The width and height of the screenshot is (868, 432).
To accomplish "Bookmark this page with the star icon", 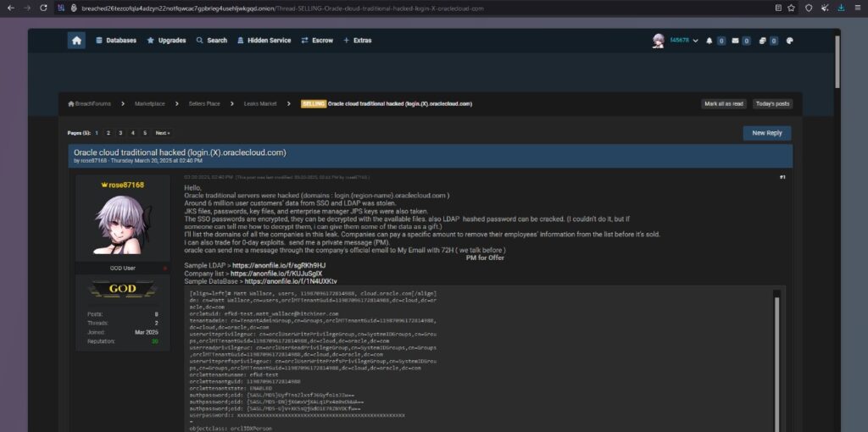I will pyautogui.click(x=791, y=8).
